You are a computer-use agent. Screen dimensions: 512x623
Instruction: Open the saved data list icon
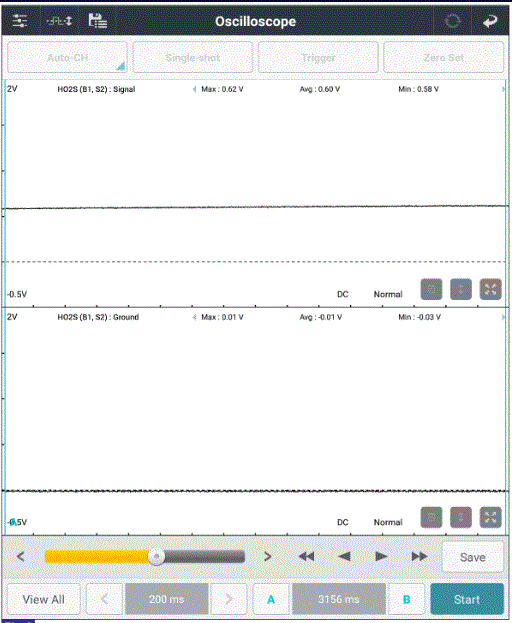98,21
